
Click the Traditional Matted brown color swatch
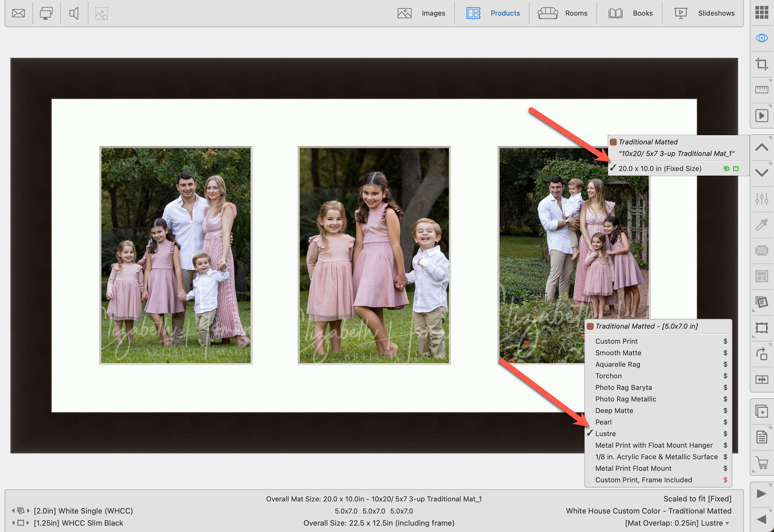[x=613, y=142]
